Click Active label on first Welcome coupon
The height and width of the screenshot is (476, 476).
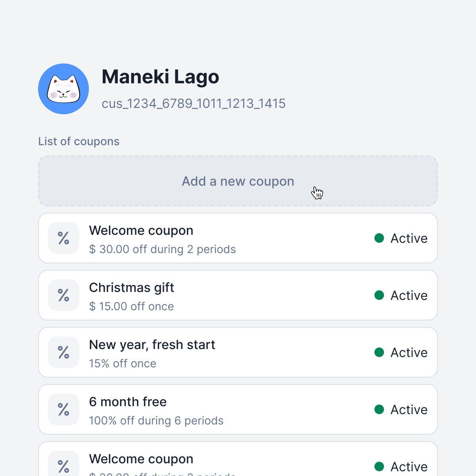(x=409, y=238)
